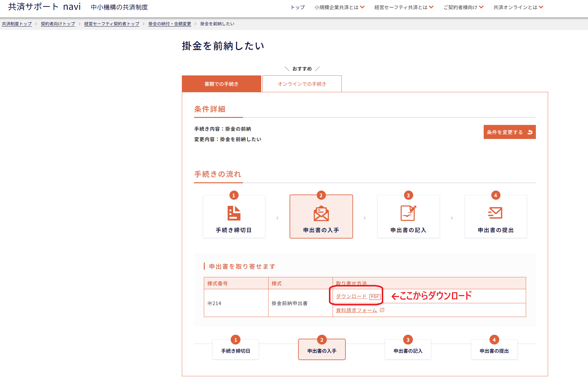Click bottom step 3 申出書の記入 box
Viewport: 588px width, 379px height.
(408, 351)
